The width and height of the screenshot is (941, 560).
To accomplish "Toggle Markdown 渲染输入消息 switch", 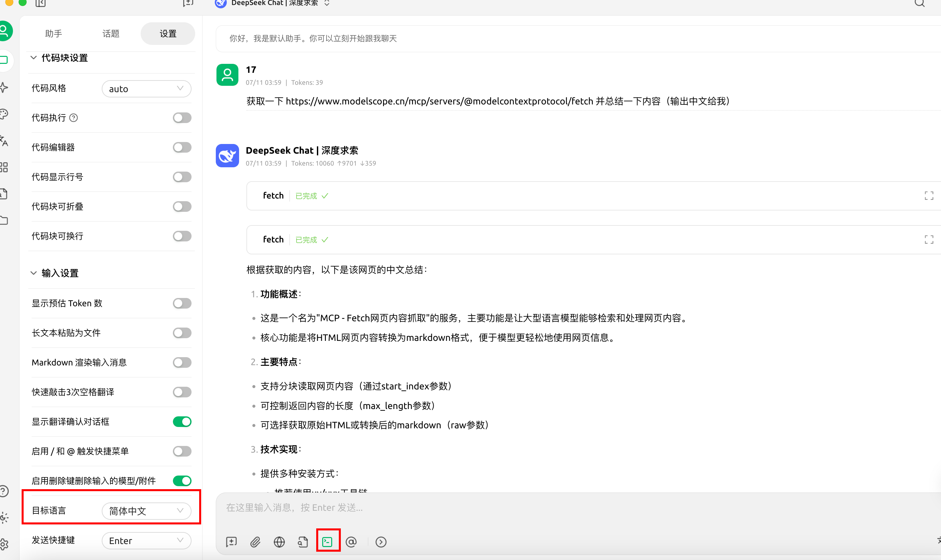I will (182, 363).
